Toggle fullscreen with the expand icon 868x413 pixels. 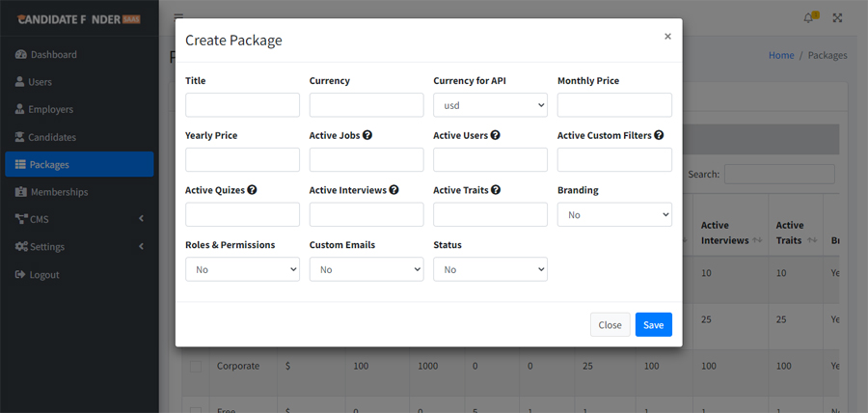click(837, 17)
